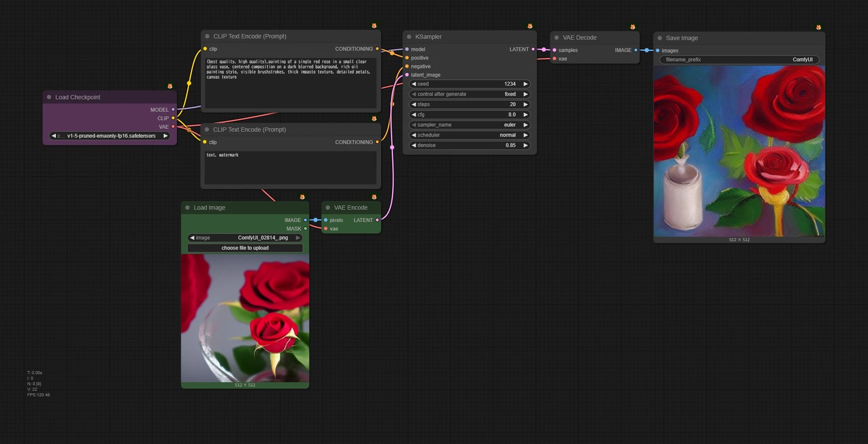Collapse the Save Image node via title dot

click(660, 38)
